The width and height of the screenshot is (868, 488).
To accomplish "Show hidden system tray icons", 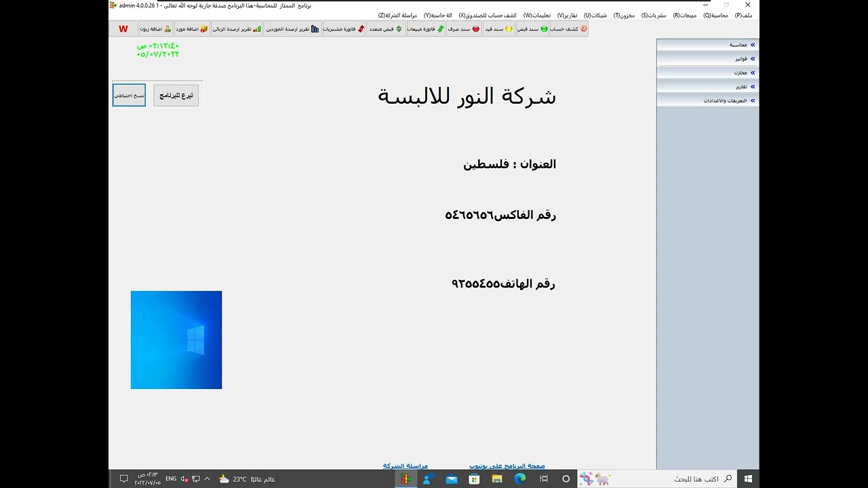I will pos(208,479).
